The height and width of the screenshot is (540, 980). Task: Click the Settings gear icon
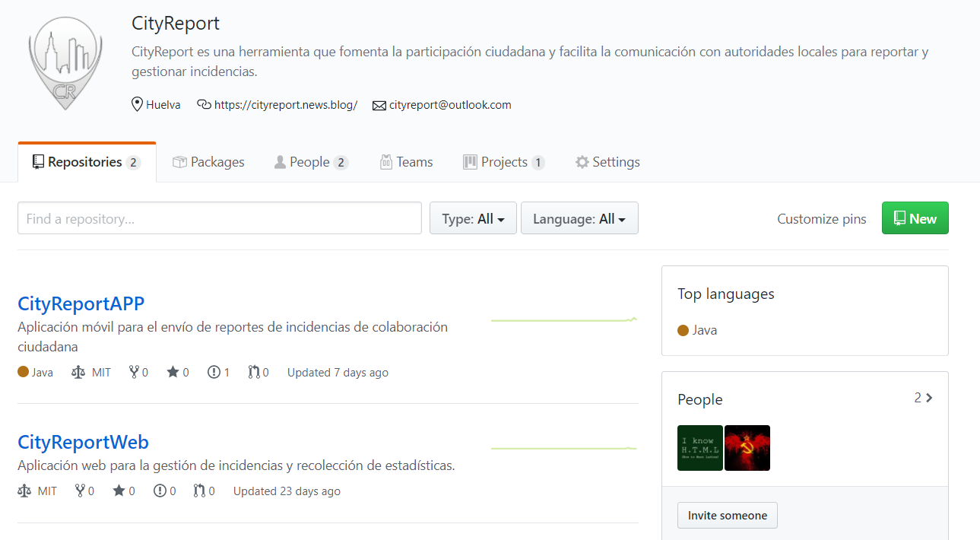click(582, 162)
